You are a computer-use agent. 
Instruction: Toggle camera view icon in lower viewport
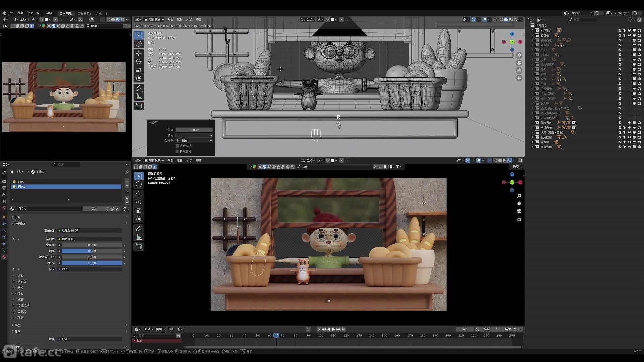click(519, 211)
